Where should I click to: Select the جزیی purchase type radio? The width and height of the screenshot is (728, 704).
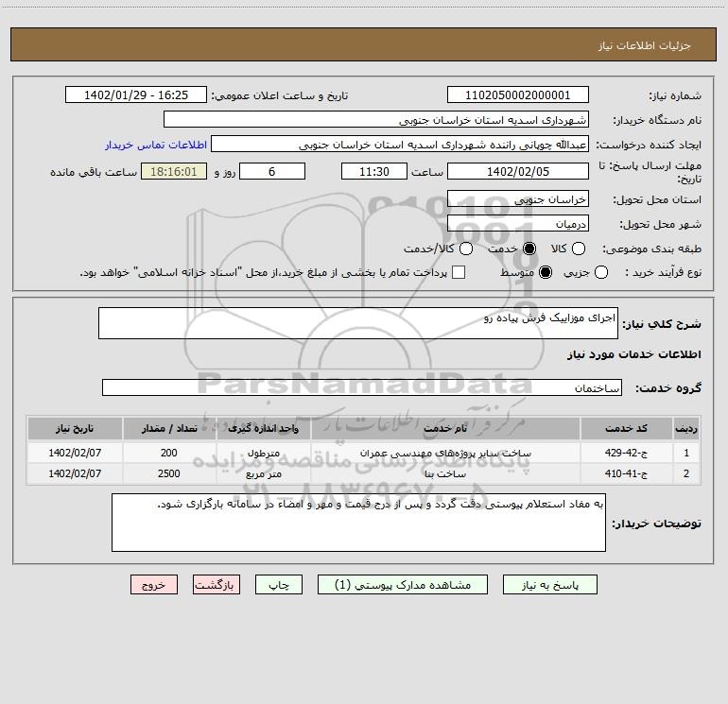pyautogui.click(x=600, y=272)
